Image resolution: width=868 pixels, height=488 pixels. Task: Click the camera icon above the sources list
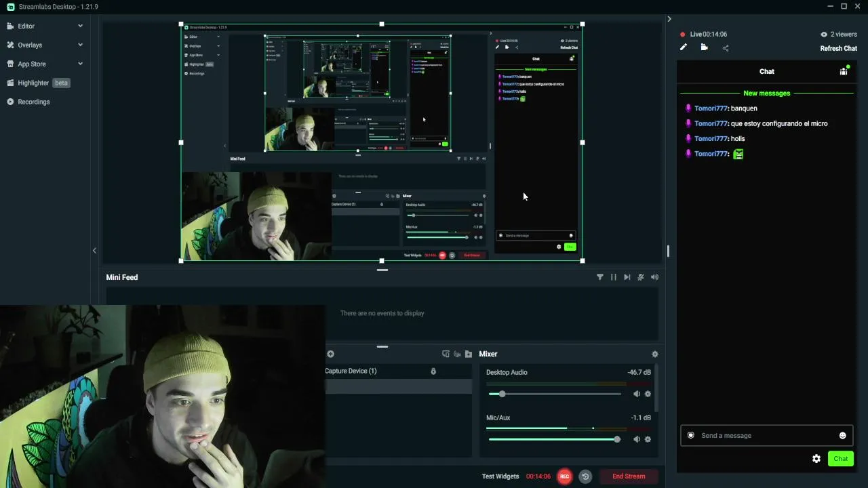pyautogui.click(x=457, y=354)
